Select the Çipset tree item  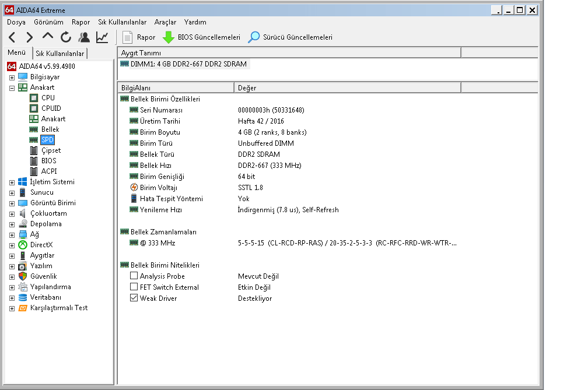[x=51, y=150]
